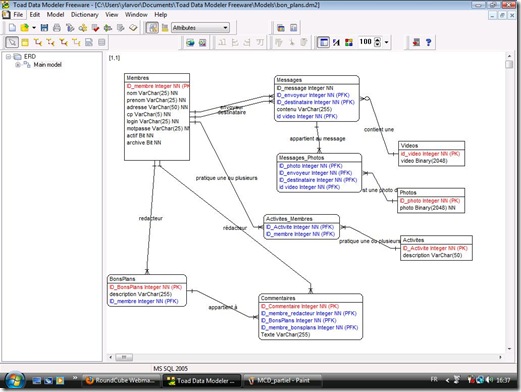Open the File menu

18,15
